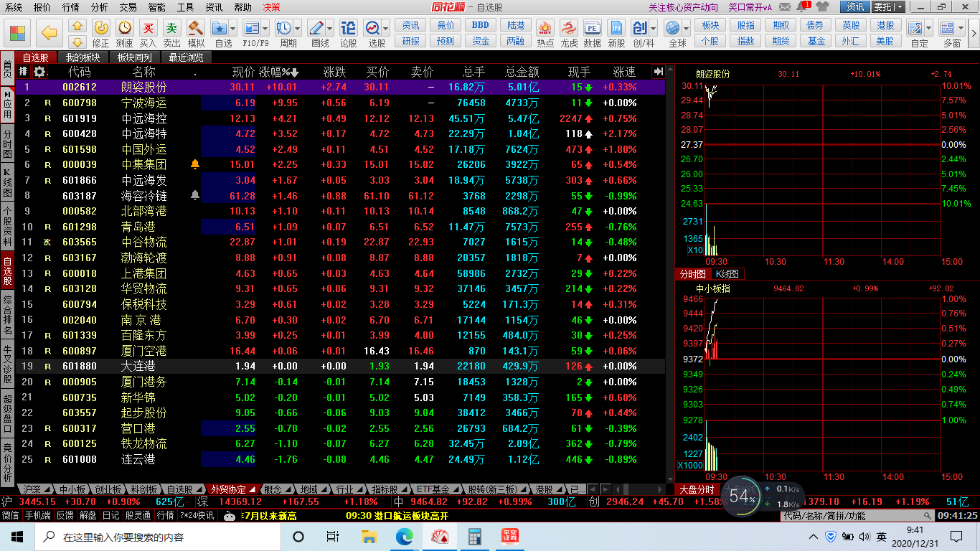Viewport: 980px width, 551px height.
Task: Collapse side panel with arrow button
Action: coord(659,72)
